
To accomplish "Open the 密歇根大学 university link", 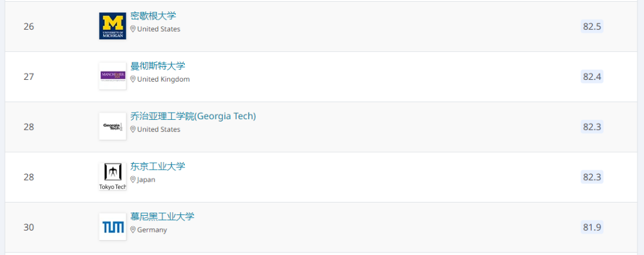I will point(153,16).
